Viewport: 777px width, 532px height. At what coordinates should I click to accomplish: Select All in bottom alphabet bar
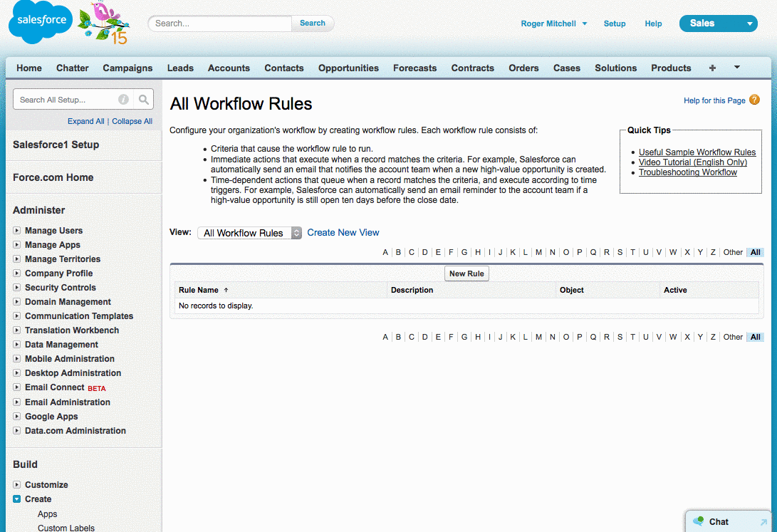[x=755, y=337]
